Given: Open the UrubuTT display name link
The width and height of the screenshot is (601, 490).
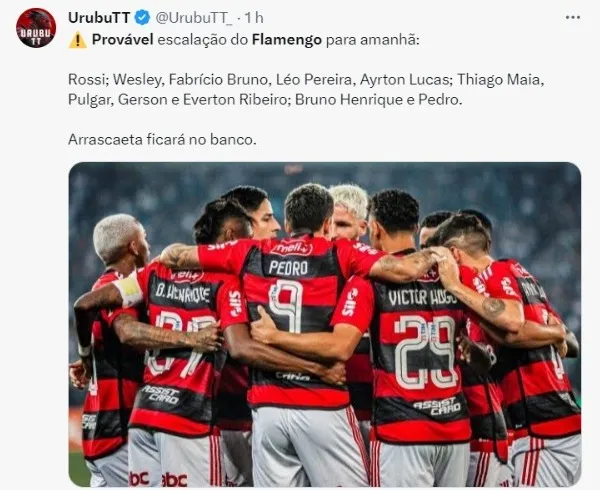Looking at the screenshot, I should 99,18.
